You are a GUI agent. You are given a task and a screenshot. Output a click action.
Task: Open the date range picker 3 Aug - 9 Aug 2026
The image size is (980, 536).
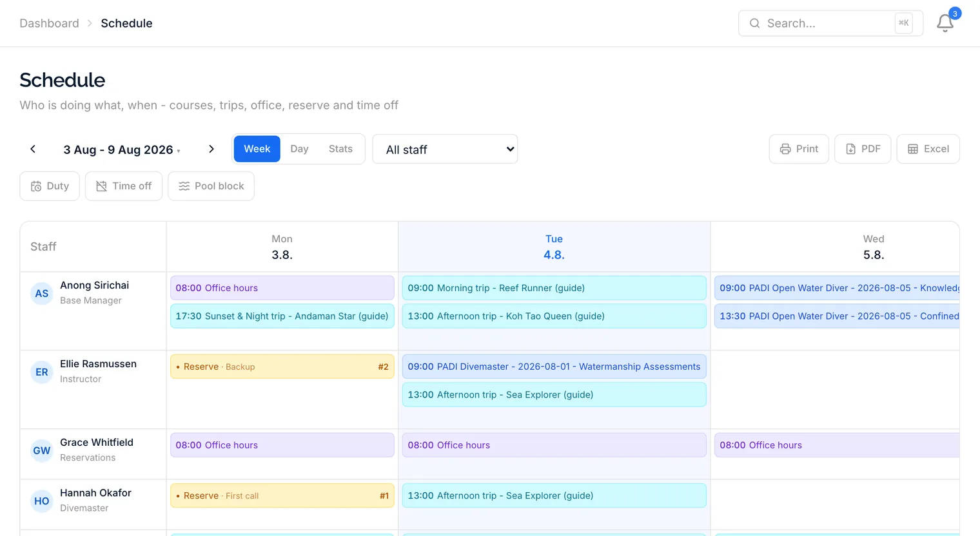tap(121, 149)
